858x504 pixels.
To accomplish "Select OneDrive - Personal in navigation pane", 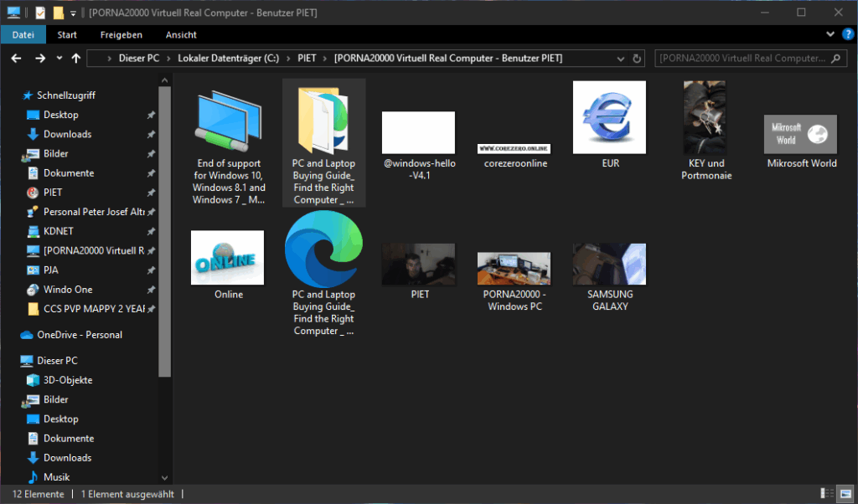I will click(x=80, y=335).
